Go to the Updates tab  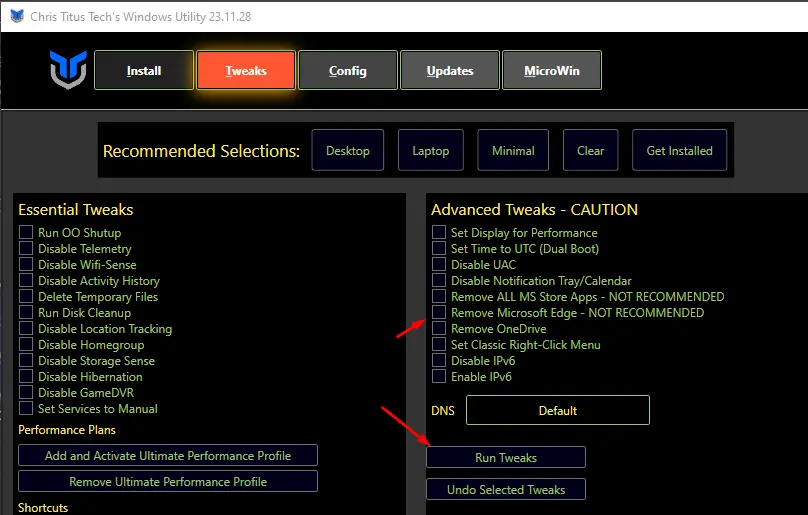[450, 71]
